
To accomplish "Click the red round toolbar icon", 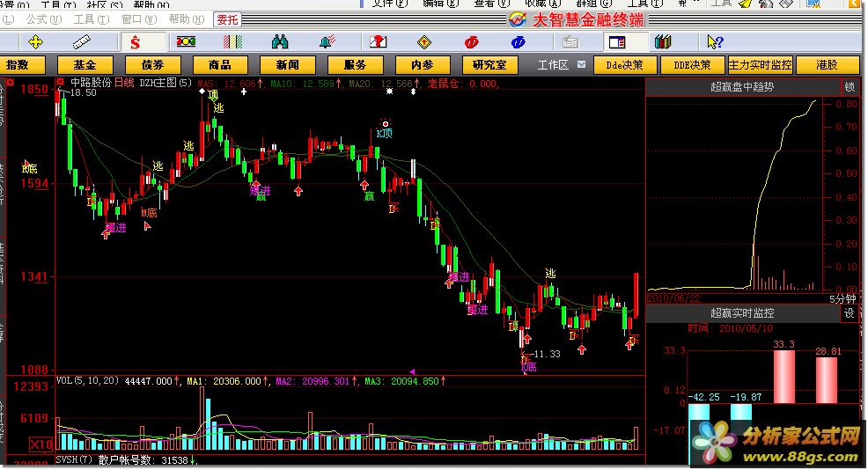I will 471,42.
